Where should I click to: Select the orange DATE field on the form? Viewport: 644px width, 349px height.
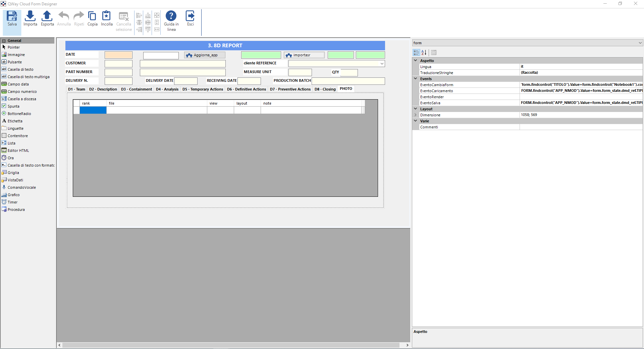point(118,55)
